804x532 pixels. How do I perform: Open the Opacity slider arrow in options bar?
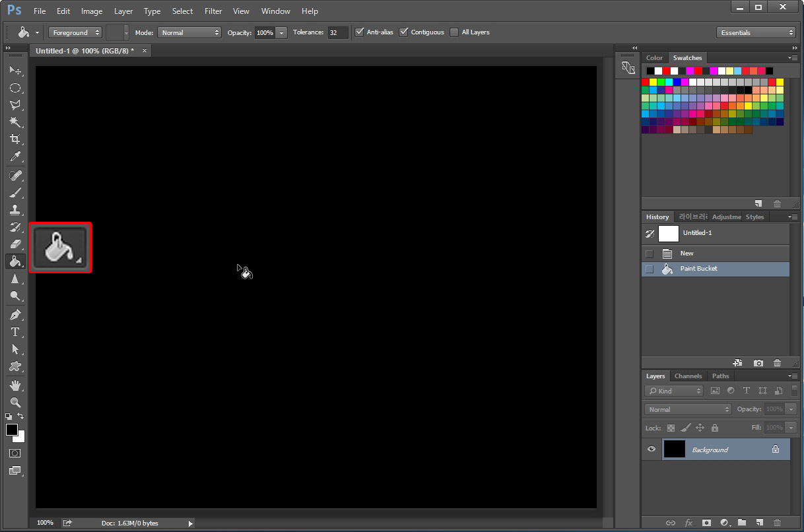pos(282,32)
